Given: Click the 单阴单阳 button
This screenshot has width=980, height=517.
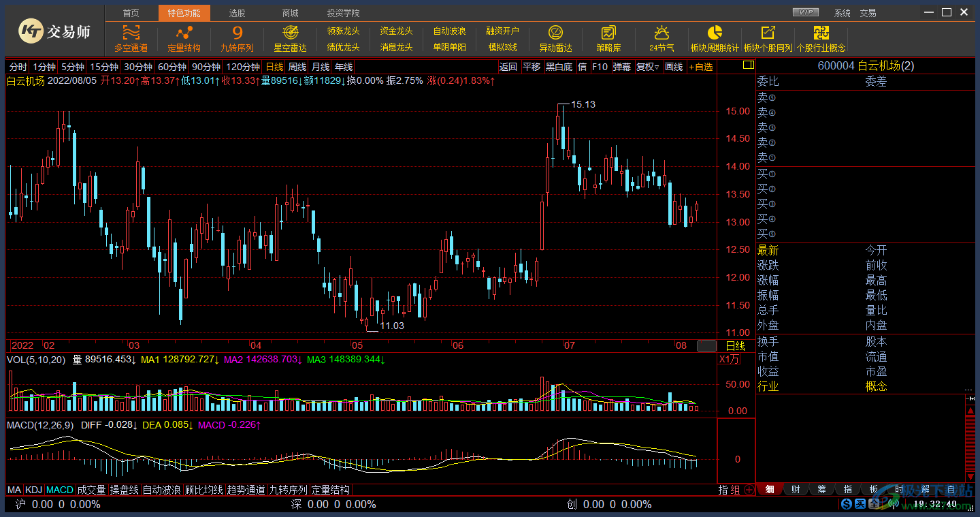Looking at the screenshot, I should 449,48.
